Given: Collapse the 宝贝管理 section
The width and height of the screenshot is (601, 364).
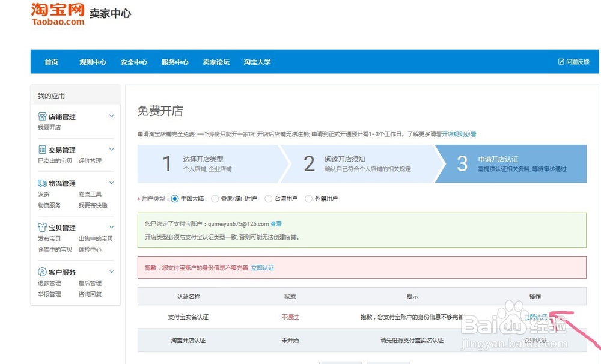Looking at the screenshot, I should (111, 228).
